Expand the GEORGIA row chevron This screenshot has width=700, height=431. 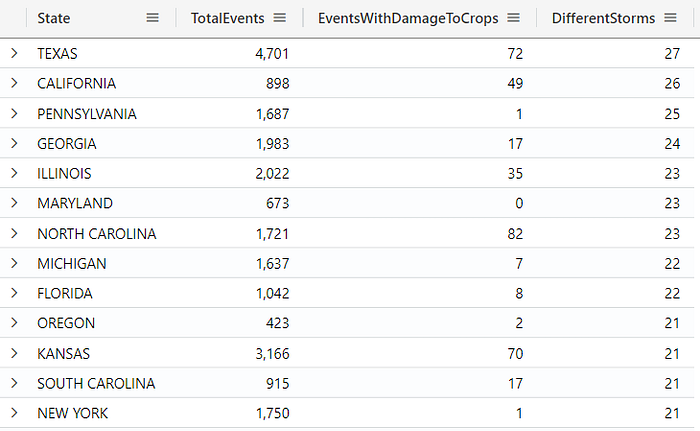tap(14, 143)
